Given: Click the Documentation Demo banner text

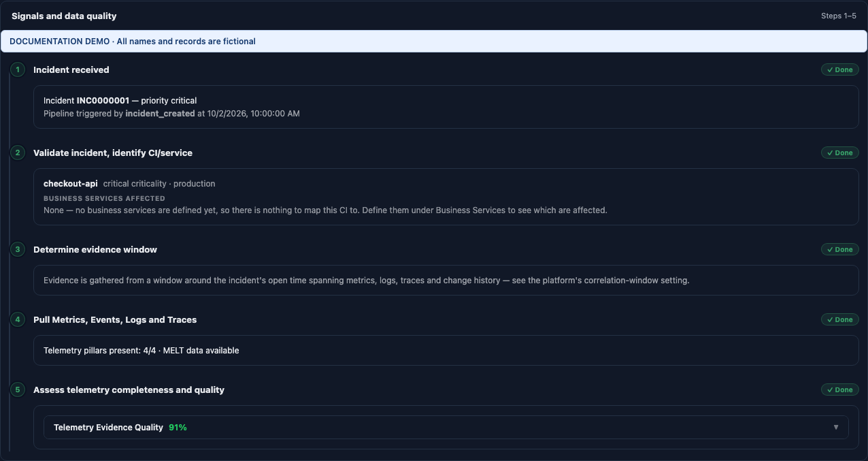Looking at the screenshot, I should 133,42.
